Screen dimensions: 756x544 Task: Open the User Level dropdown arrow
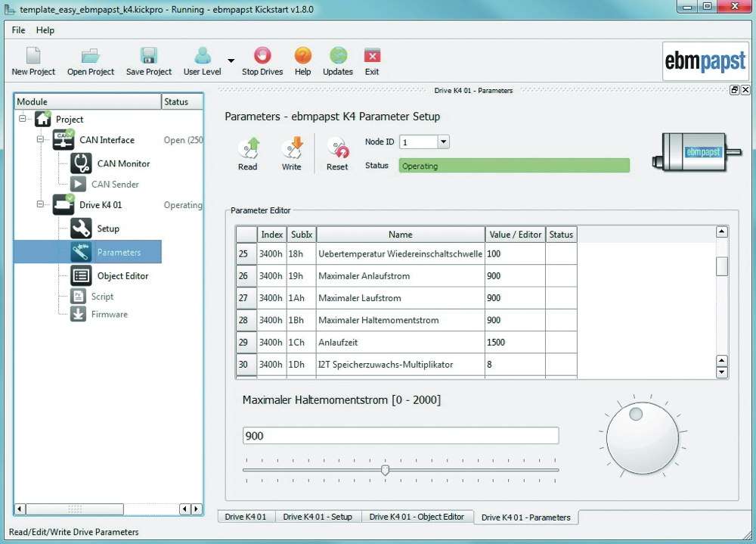pos(231,61)
